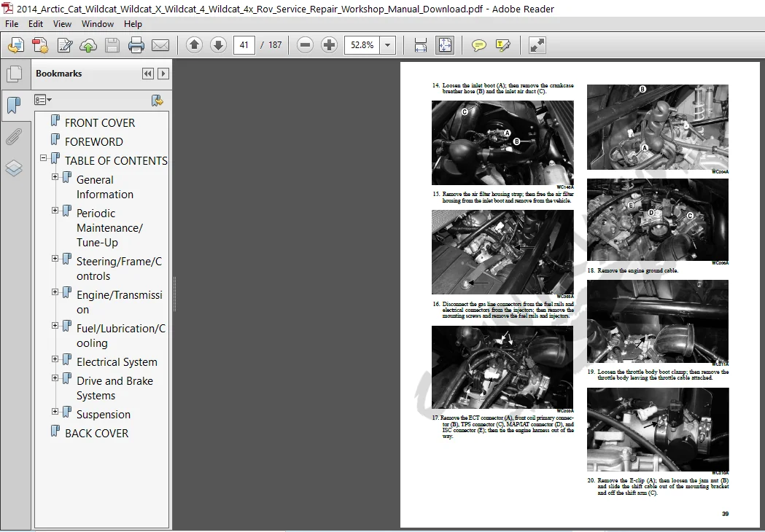Open the Bookmarks panel ribbon icon
This screenshot has width=765, height=532.
point(14,105)
